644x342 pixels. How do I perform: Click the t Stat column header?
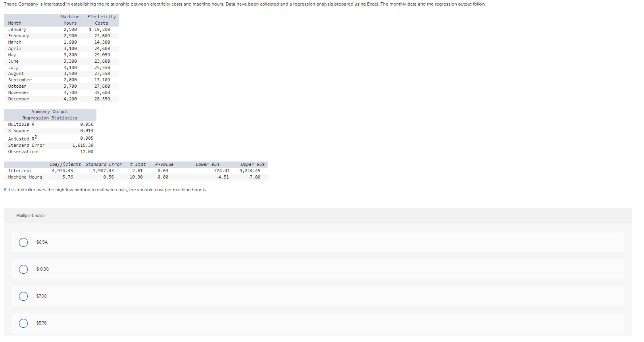138,165
